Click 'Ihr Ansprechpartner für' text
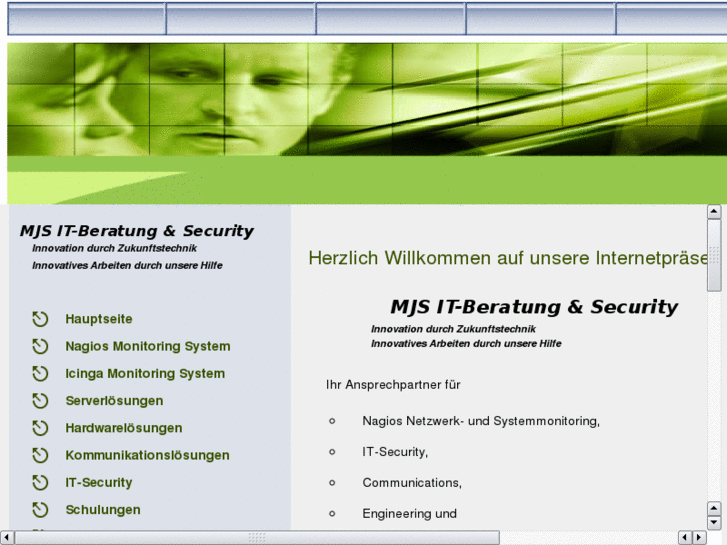The width and height of the screenshot is (727, 545). (393, 385)
